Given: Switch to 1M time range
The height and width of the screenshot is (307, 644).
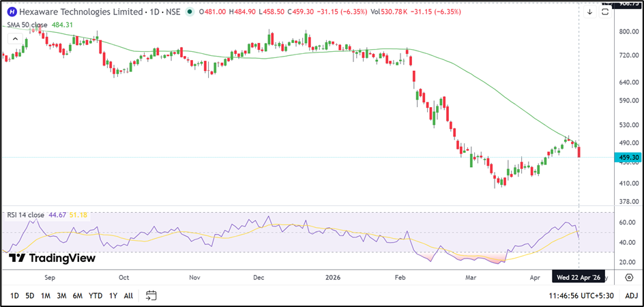Looking at the screenshot, I should pos(46,295).
